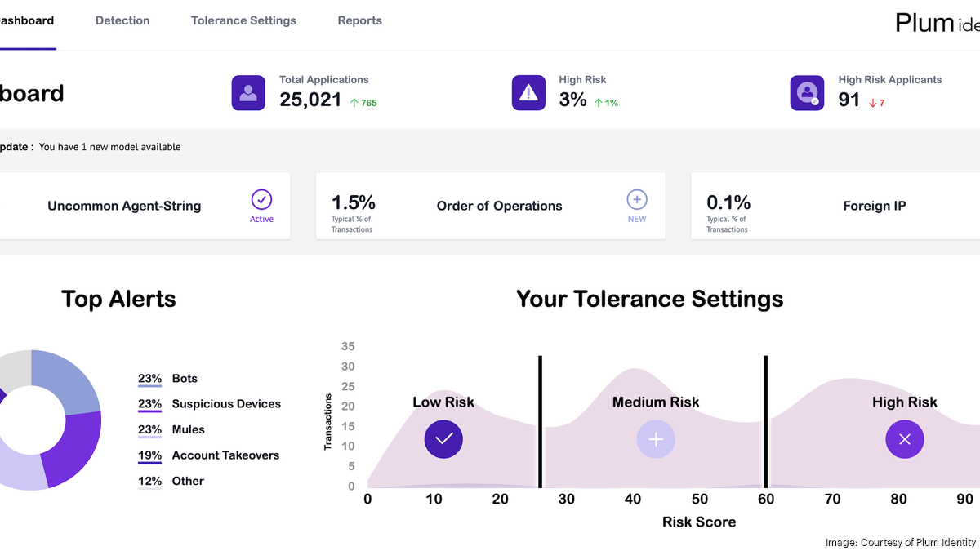Click the Total Applications person icon
The width and height of the screenshot is (980, 551).
[248, 93]
